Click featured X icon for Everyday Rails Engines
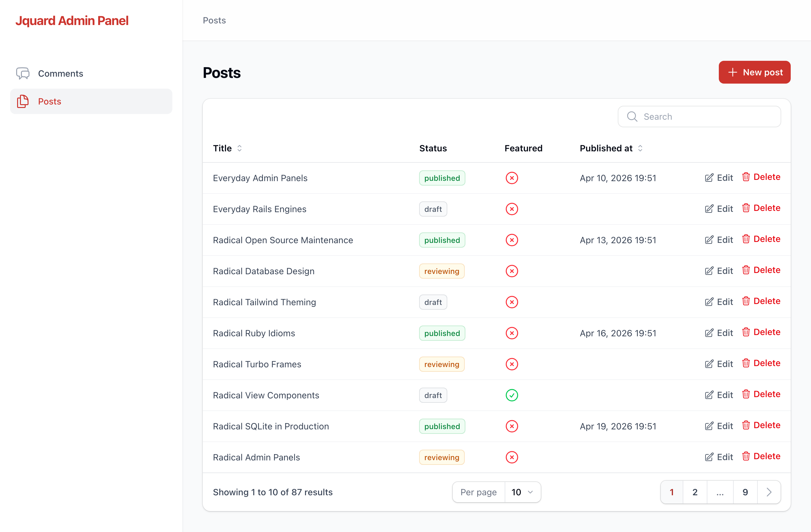Viewport: 811px width, 532px height. point(512,209)
